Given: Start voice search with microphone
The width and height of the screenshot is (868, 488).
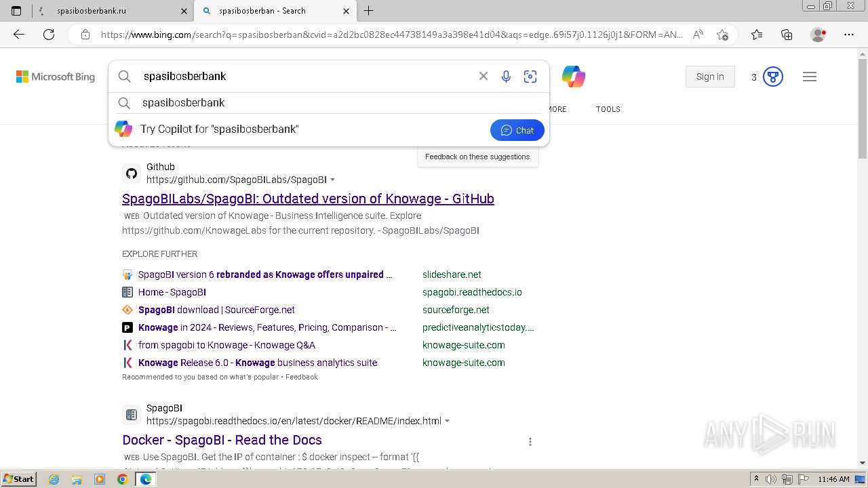Looking at the screenshot, I should (506, 77).
